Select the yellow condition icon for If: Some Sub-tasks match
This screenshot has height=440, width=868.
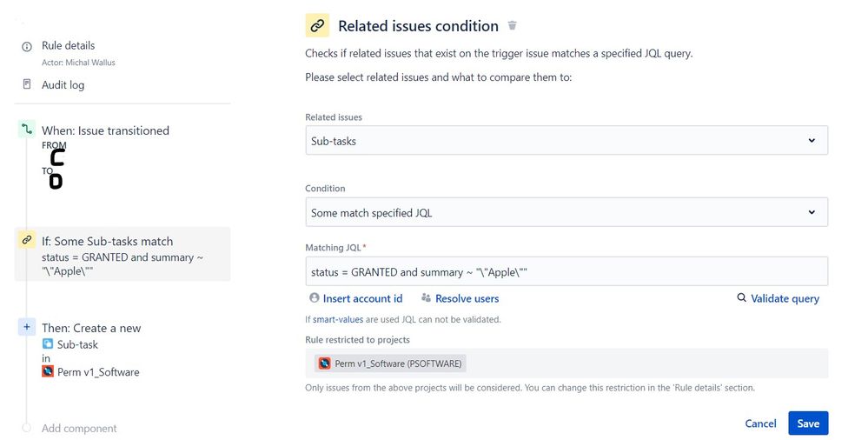(x=27, y=240)
